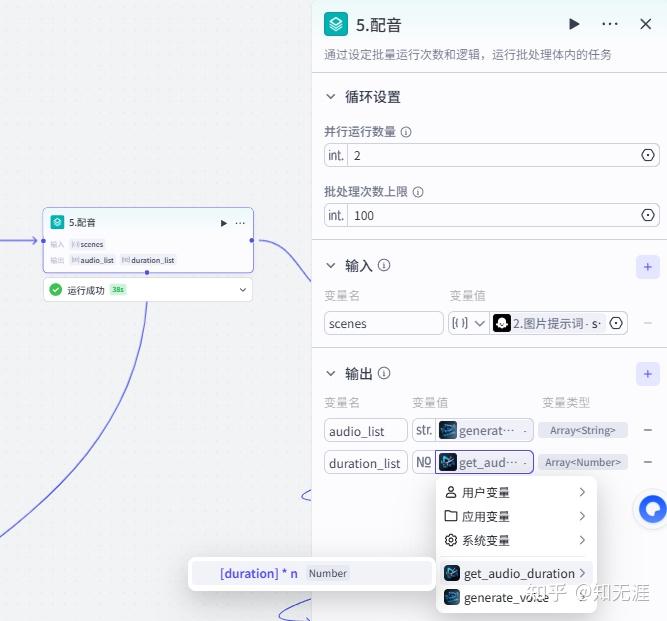Click output connector dot on 5.配音 node
This screenshot has width=667, height=621.
[252, 240]
